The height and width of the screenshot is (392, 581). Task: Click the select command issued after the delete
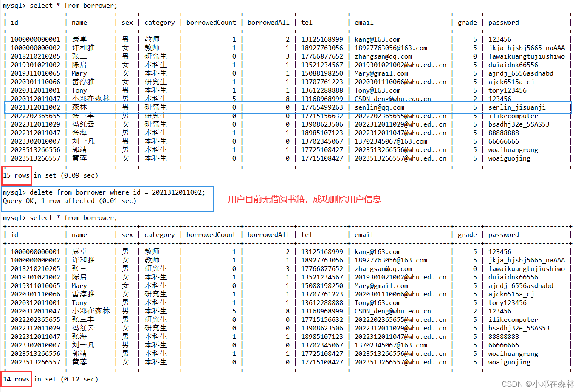click(60, 218)
